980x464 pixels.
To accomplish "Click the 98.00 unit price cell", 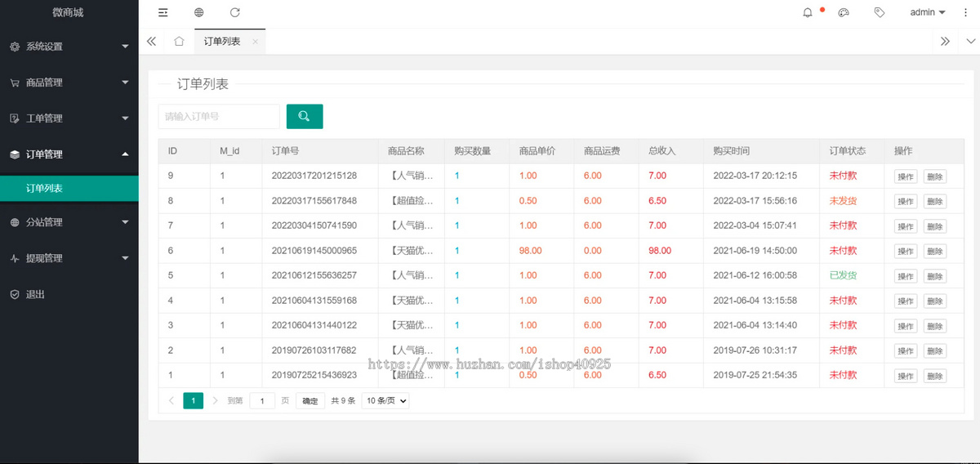I will point(531,251).
